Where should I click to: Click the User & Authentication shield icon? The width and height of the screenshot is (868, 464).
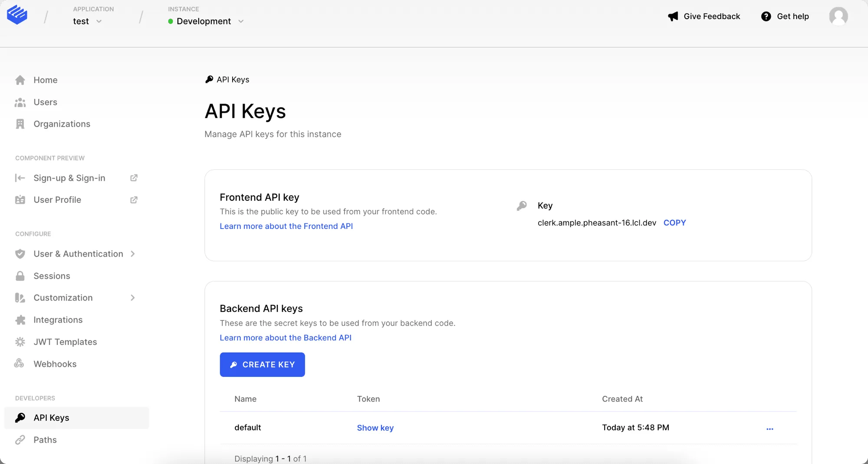pyautogui.click(x=20, y=254)
